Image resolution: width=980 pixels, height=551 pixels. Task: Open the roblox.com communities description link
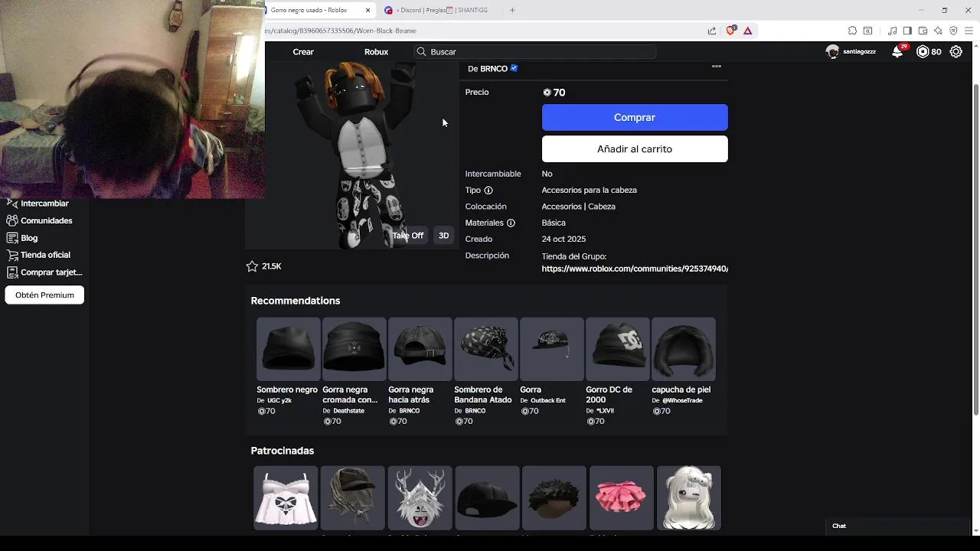(635, 269)
